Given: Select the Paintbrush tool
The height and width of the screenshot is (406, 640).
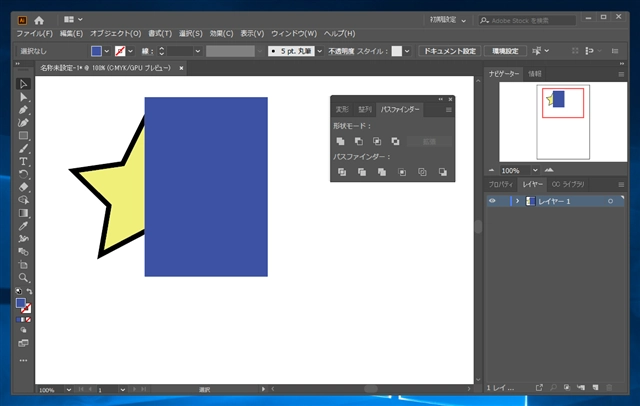Looking at the screenshot, I should tap(23, 149).
